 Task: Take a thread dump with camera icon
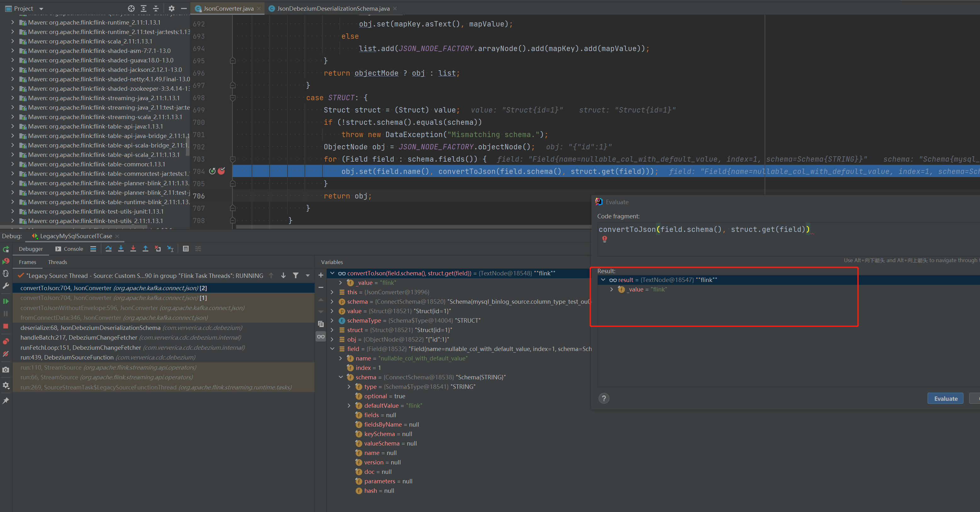[x=6, y=370]
